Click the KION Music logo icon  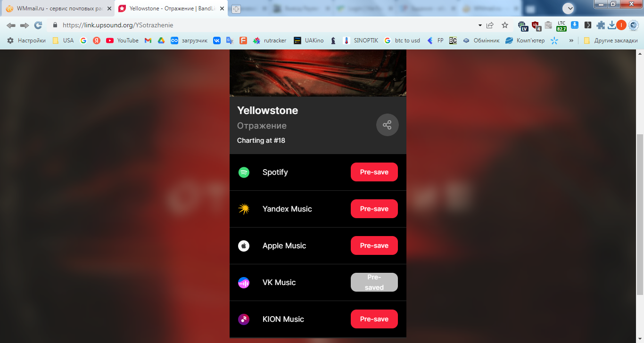(244, 319)
